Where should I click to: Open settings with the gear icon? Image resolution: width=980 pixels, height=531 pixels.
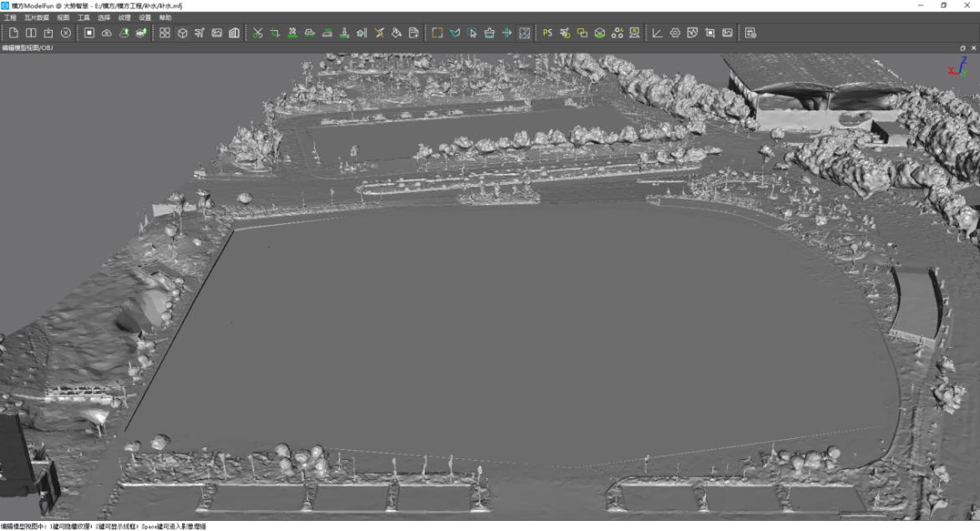click(675, 33)
